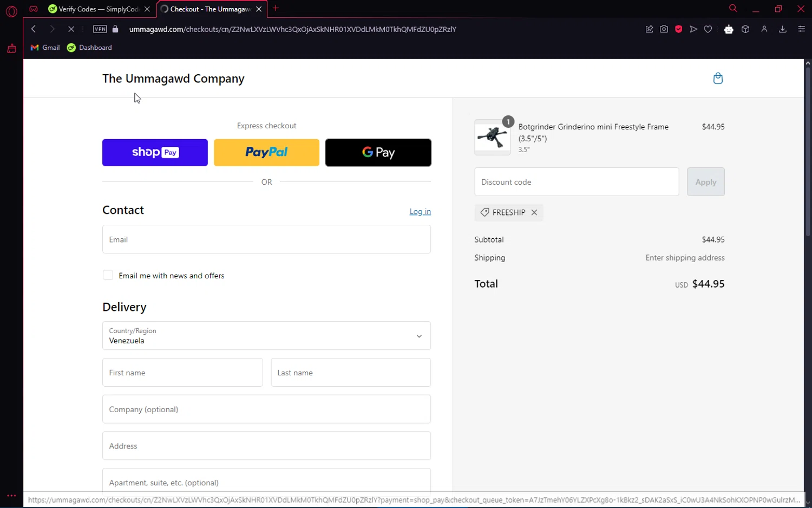Stop loading the page

[71, 29]
